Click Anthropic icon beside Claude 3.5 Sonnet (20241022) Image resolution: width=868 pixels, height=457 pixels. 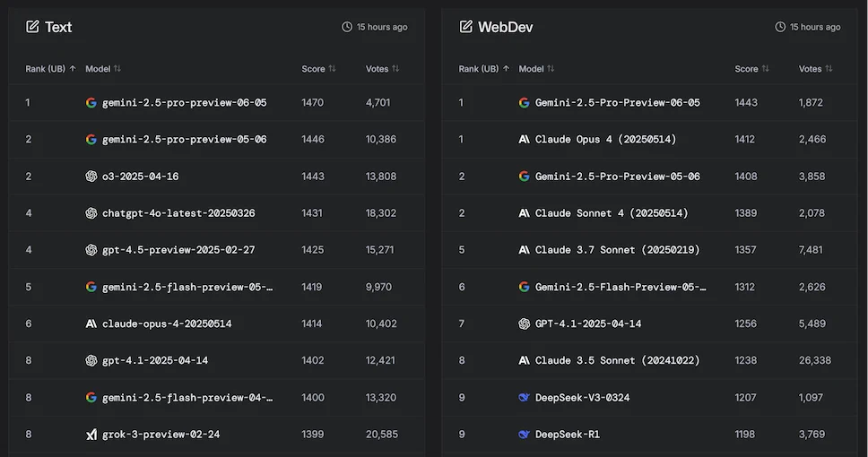[525, 361]
